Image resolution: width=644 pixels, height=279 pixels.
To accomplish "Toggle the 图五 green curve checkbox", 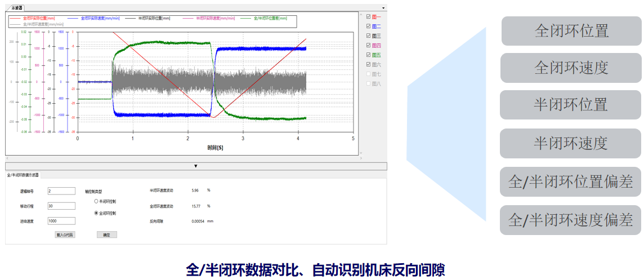I will [368, 55].
